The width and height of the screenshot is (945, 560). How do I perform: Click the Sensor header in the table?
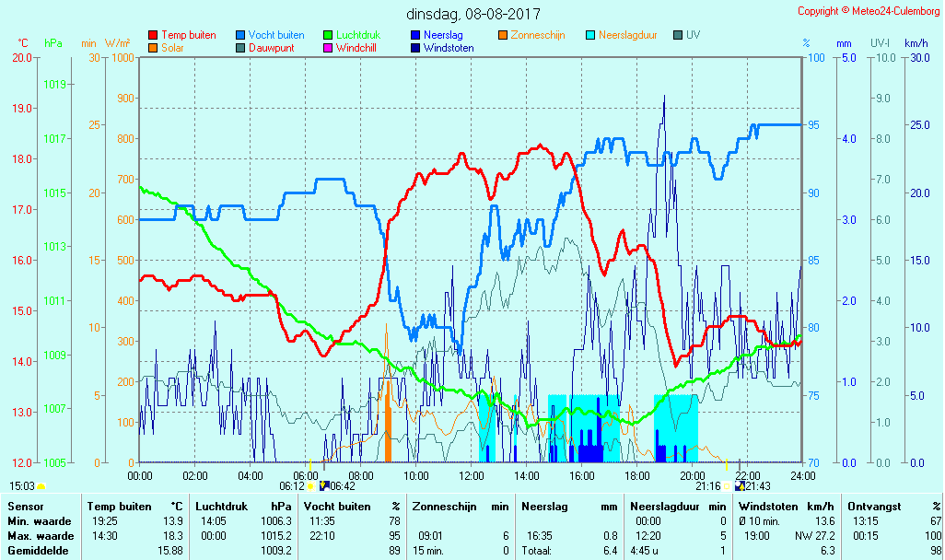25,507
